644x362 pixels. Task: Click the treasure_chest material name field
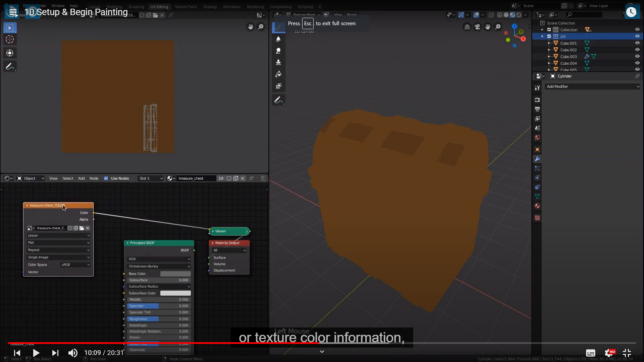coord(196,178)
